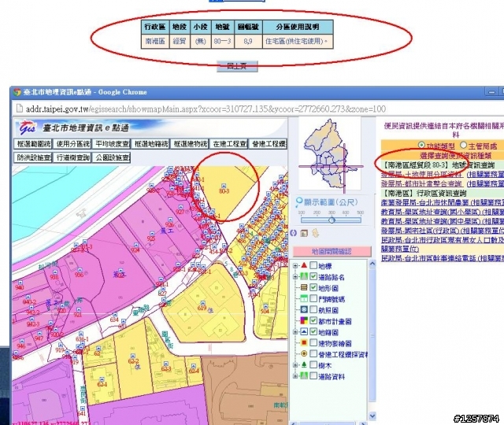504x425 pixels.
Task: Click the 使用分區統 toolbar button
Action: (x=72, y=144)
